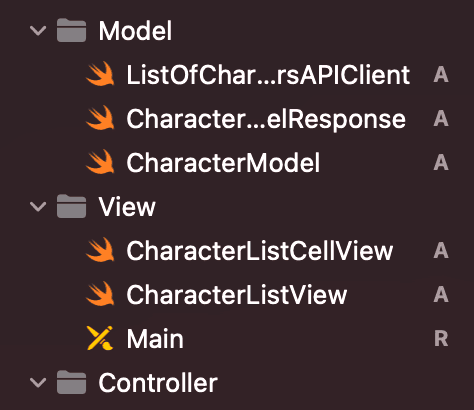Screen dimensions: 474x410
Task: Collapse the View group chevron
Action: click(38, 207)
